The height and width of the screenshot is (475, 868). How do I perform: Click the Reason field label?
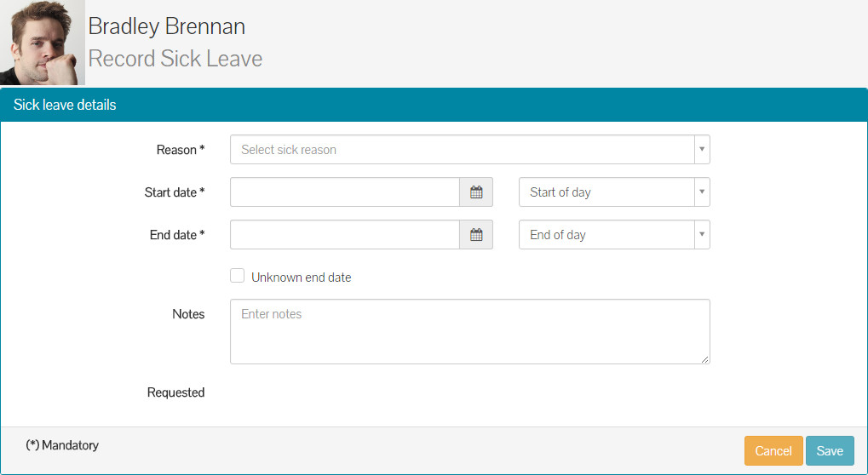[180, 150]
